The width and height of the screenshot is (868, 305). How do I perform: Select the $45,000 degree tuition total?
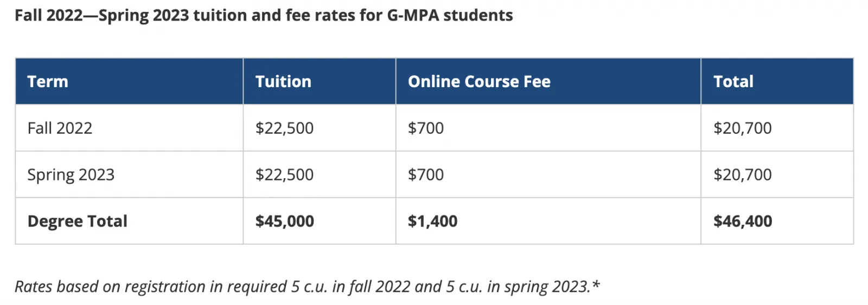pos(284,222)
